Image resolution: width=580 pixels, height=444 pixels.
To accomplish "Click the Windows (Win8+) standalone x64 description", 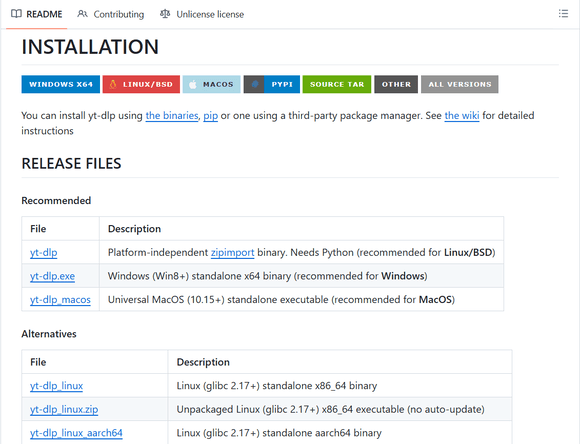I will pos(267,276).
